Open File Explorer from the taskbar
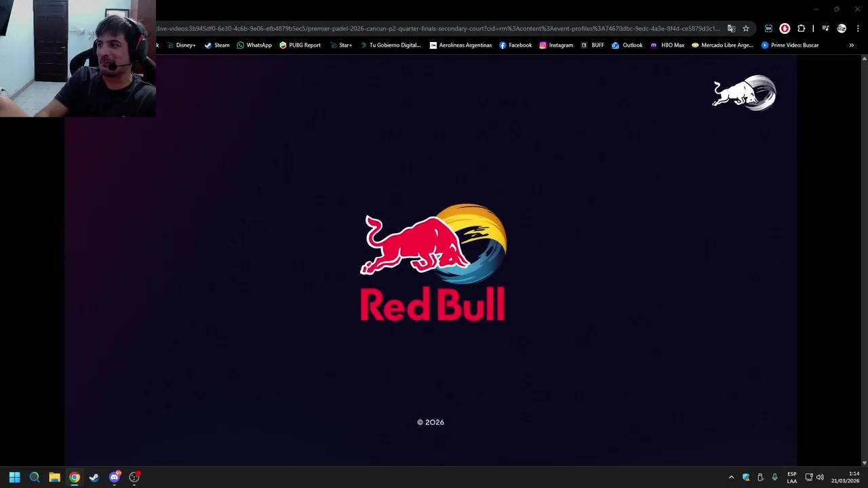868x488 pixels. 54,477
